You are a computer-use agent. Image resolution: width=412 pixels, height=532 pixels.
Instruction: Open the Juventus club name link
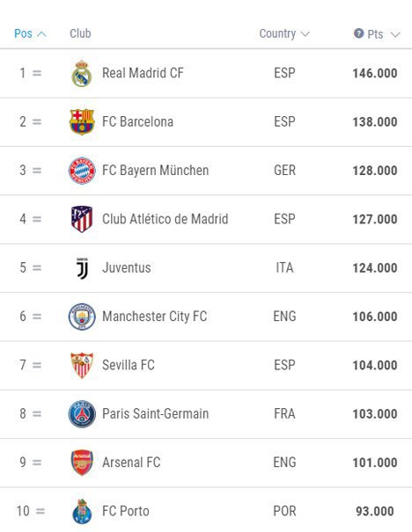[127, 267]
